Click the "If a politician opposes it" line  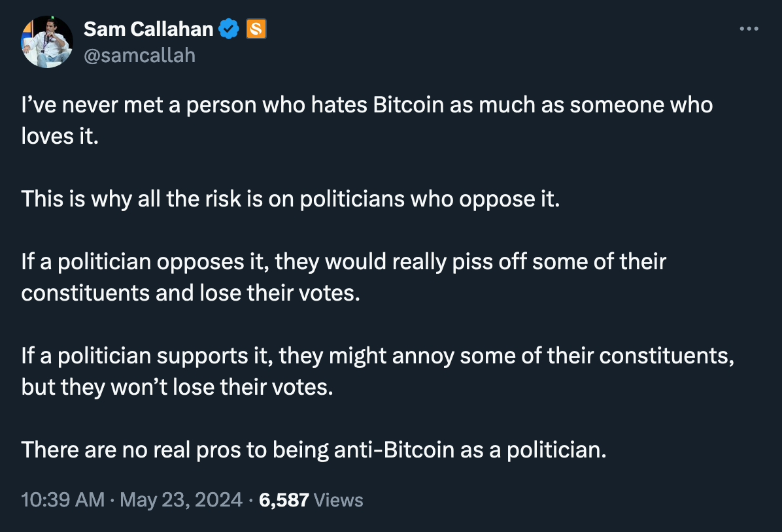pyautogui.click(x=344, y=262)
